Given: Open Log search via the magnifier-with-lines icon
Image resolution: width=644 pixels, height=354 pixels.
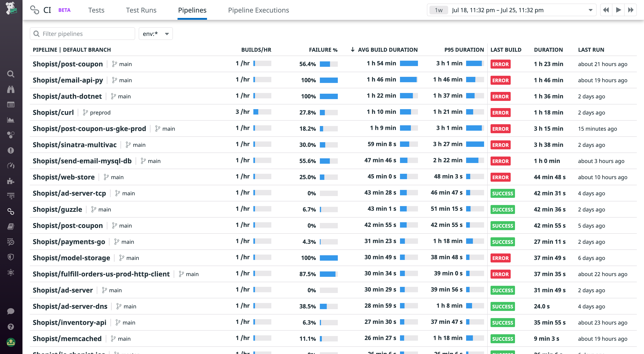Looking at the screenshot, I should pyautogui.click(x=11, y=242).
